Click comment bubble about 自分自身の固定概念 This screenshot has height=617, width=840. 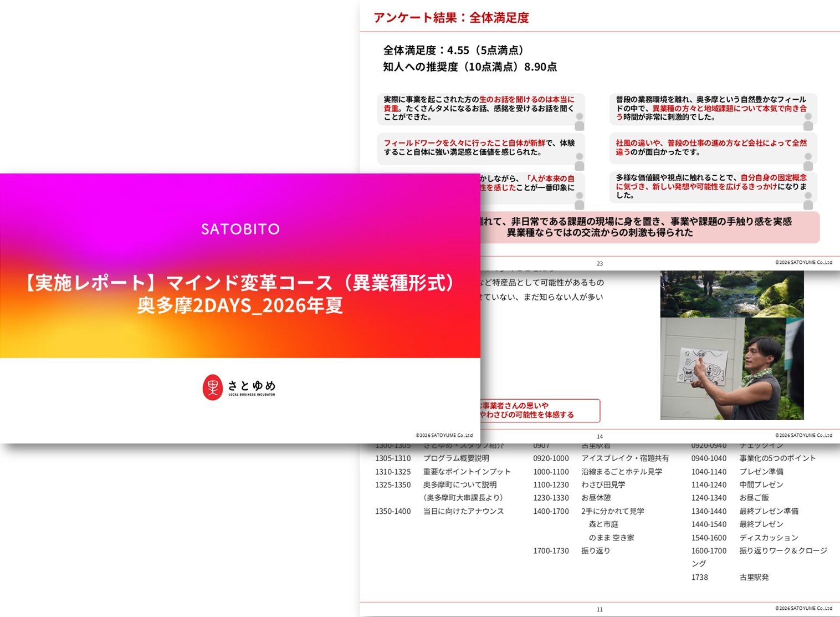pyautogui.click(x=713, y=187)
